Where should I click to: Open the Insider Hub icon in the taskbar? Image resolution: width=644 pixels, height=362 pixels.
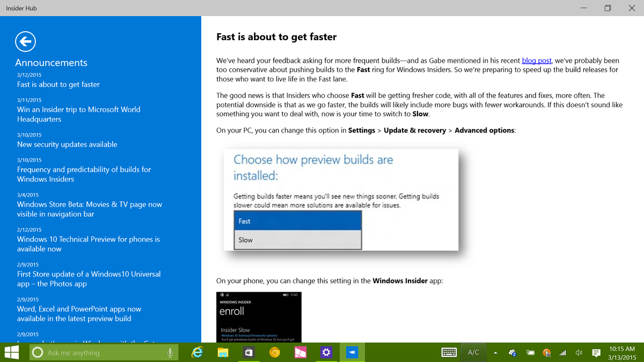pos(352,352)
